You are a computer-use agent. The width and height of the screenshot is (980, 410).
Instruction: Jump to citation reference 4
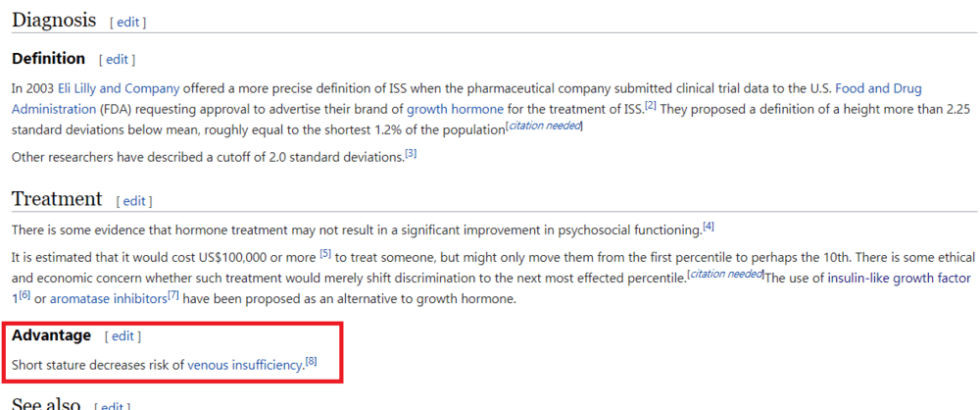point(709,228)
